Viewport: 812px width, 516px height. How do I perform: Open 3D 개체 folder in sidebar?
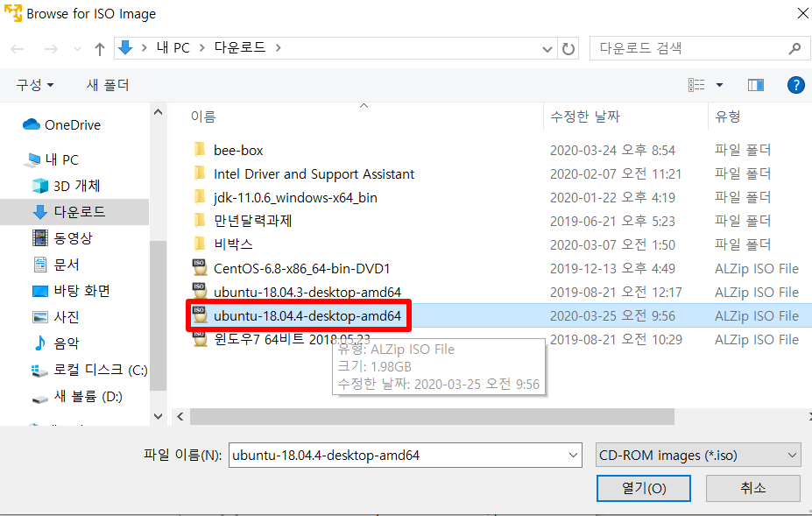[67, 186]
